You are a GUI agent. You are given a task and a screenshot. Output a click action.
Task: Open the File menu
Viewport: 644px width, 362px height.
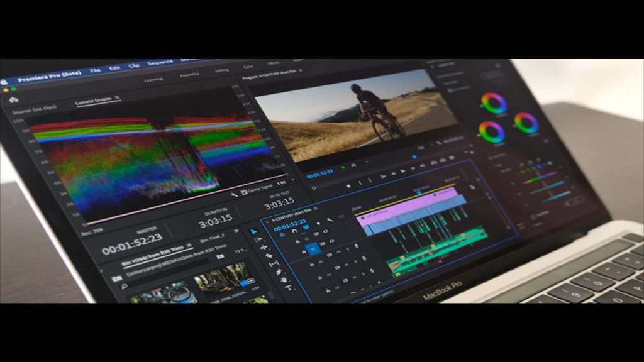pyautogui.click(x=95, y=70)
